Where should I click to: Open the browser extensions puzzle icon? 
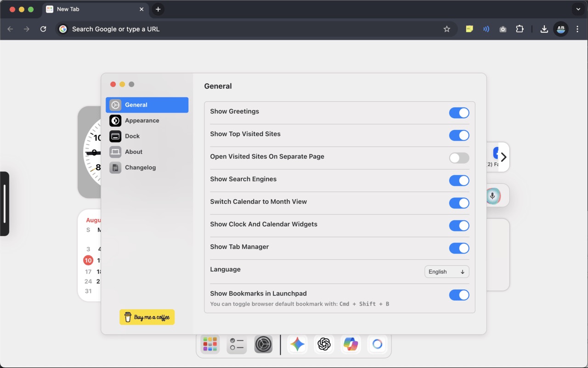520,29
